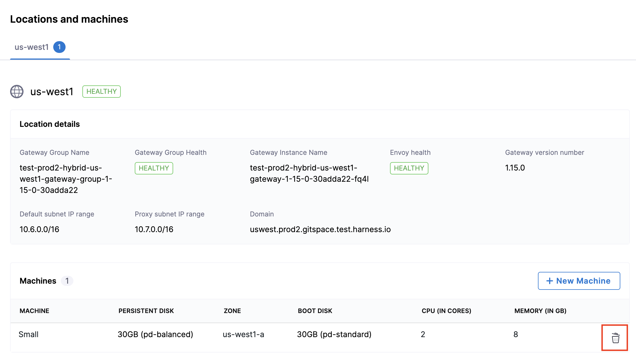This screenshot has width=636, height=364.
Task: Click the domain uswest.prod2.gitspace.test.harness.io text
Action: (x=320, y=229)
